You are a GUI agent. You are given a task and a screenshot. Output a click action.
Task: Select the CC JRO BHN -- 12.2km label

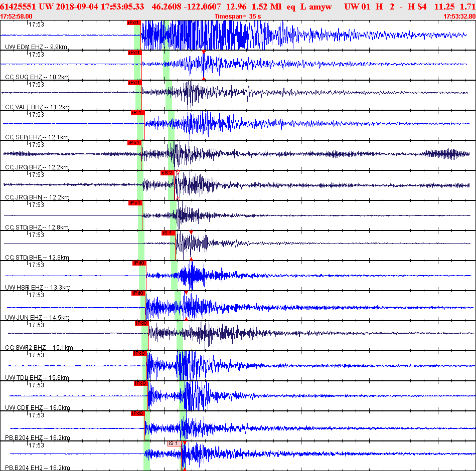[x=37, y=197]
